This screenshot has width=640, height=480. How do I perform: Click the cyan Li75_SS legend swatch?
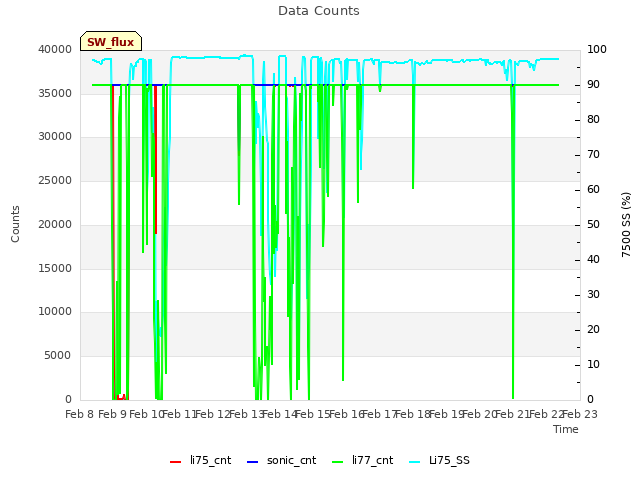coord(414,462)
